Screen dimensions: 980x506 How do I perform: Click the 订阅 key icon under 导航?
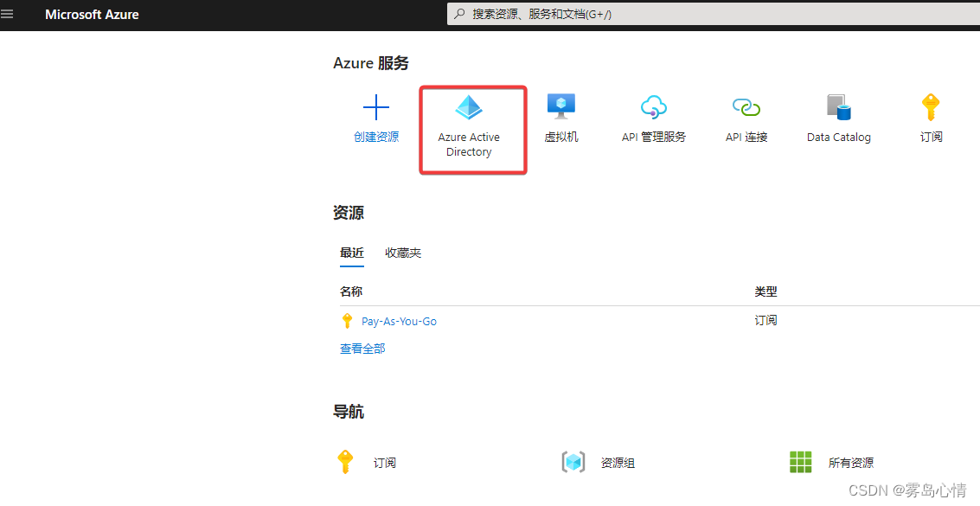tap(345, 462)
